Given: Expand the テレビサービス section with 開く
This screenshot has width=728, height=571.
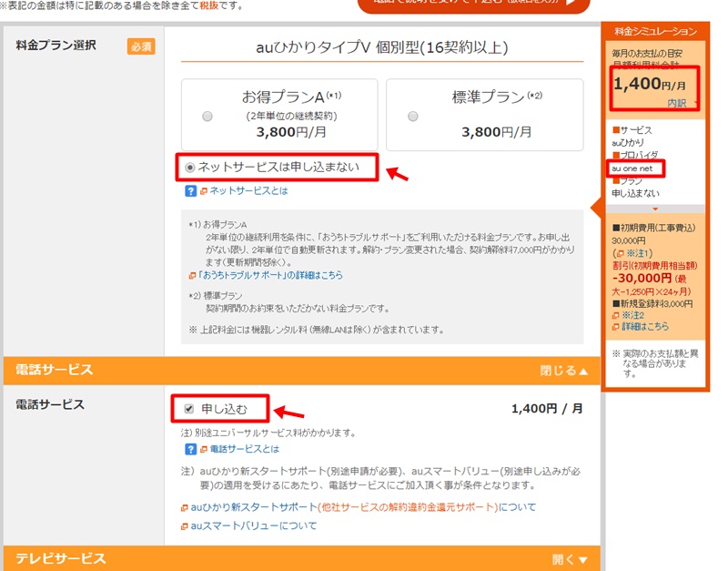Looking at the screenshot, I should (x=570, y=559).
